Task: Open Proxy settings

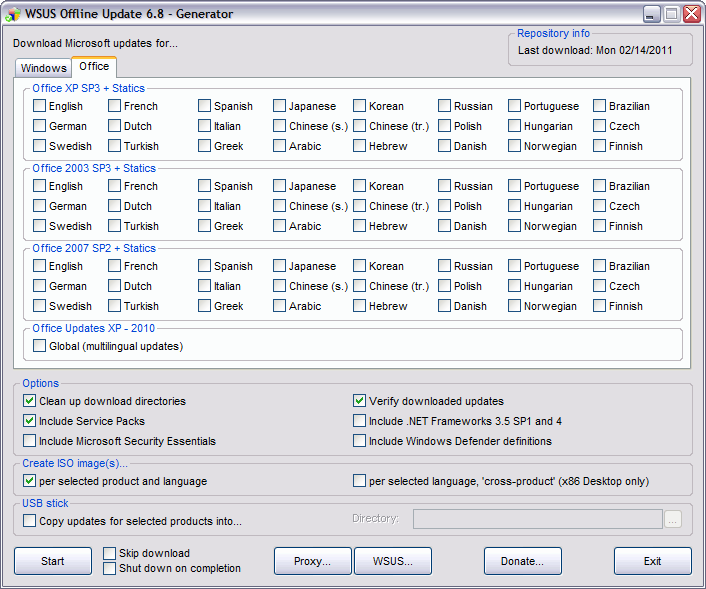Action: click(312, 561)
